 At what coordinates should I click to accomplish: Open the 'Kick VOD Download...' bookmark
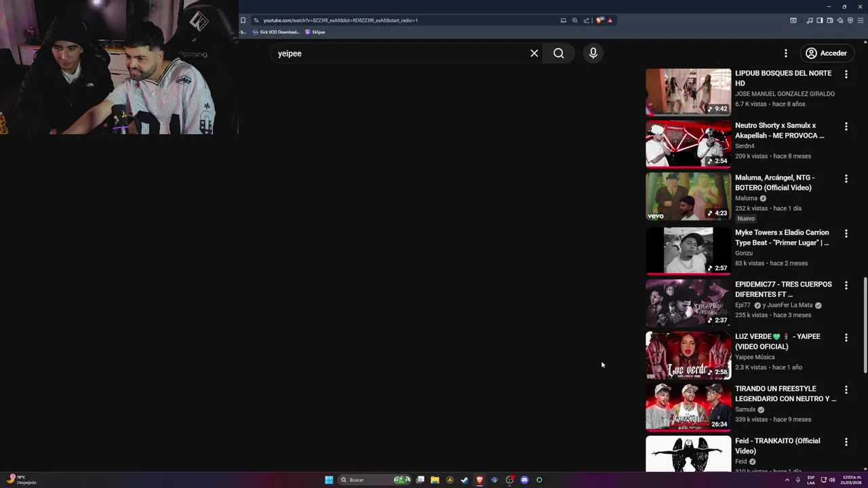[x=276, y=32]
